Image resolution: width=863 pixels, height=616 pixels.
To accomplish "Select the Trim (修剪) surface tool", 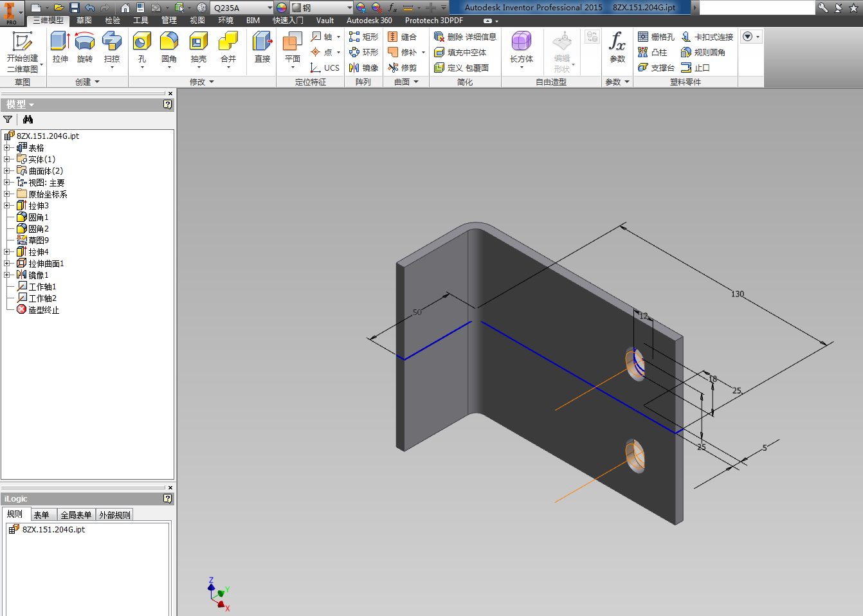I will 402,68.
